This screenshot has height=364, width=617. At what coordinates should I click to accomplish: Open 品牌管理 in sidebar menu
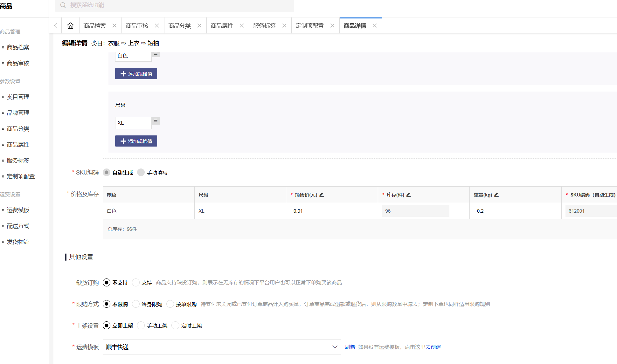[x=18, y=113]
